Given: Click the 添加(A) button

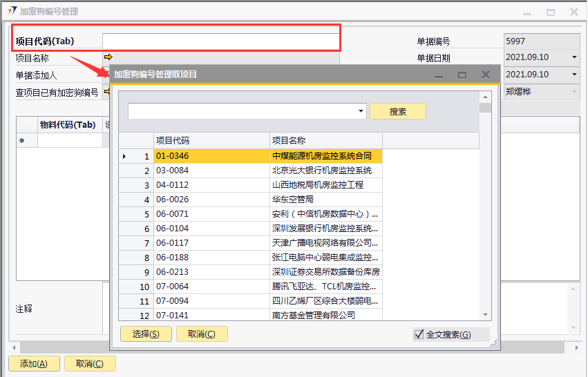Looking at the screenshot, I should pyautogui.click(x=34, y=364).
